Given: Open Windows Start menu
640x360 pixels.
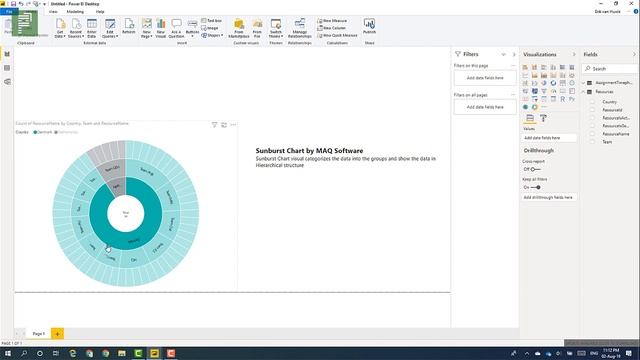Looking at the screenshot, I should (8, 353).
